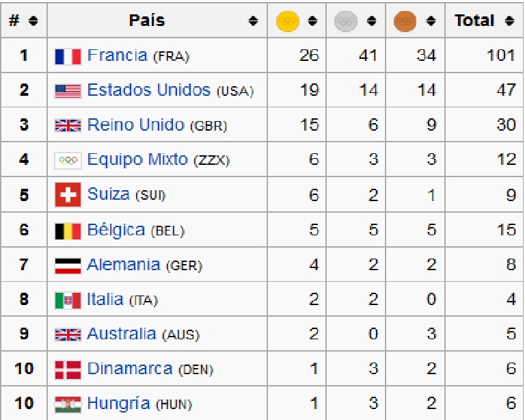Click the France flag icon
This screenshot has width=525, height=420.
click(68, 57)
